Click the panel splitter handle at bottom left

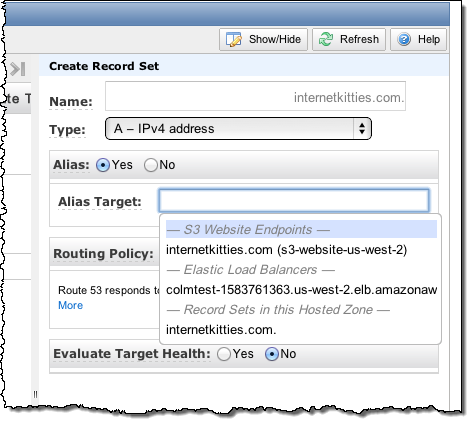pos(35,394)
